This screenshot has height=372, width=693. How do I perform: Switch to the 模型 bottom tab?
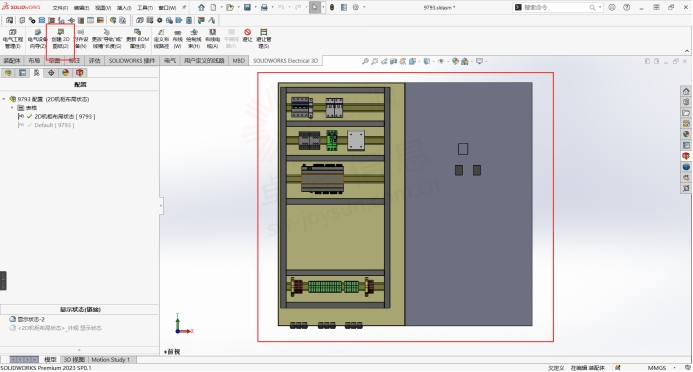click(50, 360)
